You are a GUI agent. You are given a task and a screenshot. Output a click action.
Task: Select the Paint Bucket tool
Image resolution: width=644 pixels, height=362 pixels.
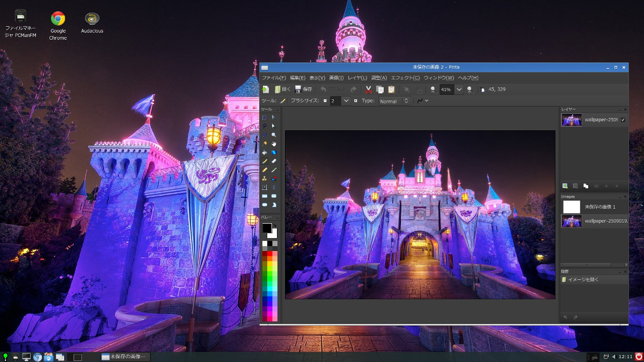tap(265, 152)
